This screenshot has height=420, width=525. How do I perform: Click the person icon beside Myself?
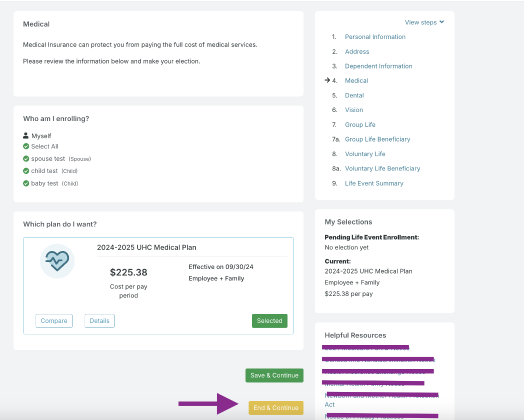point(26,136)
